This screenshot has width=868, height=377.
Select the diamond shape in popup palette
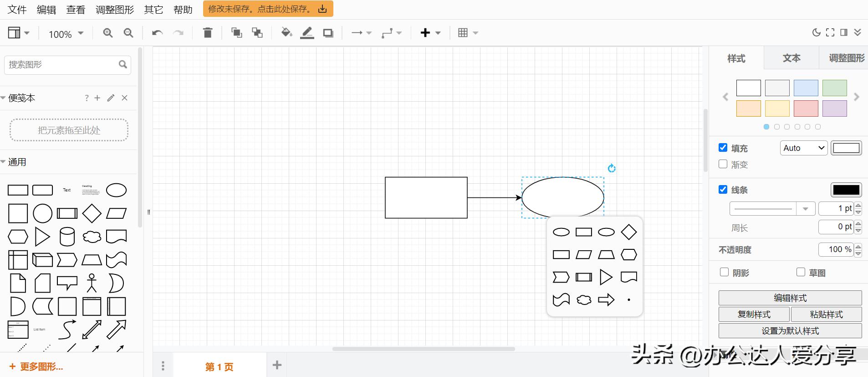(x=628, y=232)
